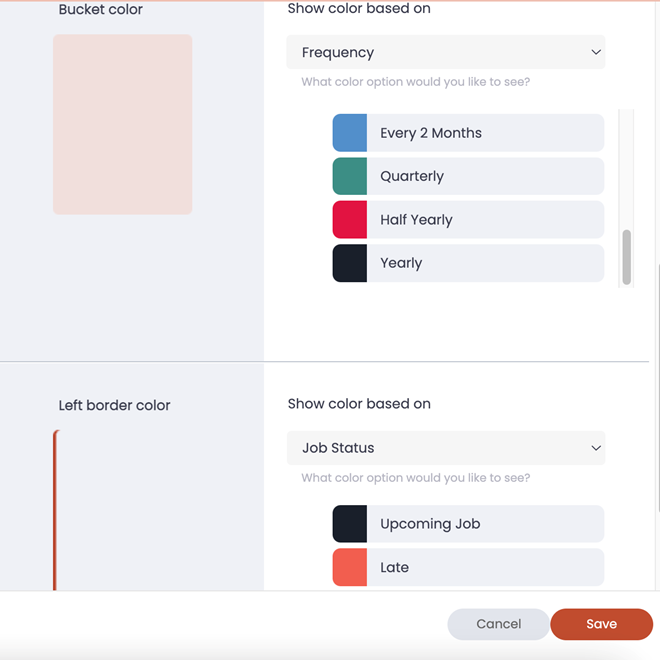The image size is (660, 660).
Task: Select the Late option label
Action: 394,567
